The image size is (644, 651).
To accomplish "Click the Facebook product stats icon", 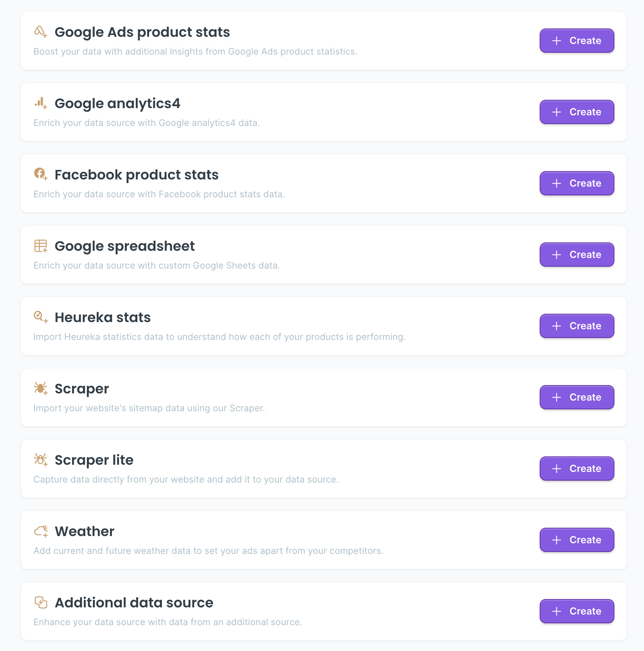I will click(40, 175).
